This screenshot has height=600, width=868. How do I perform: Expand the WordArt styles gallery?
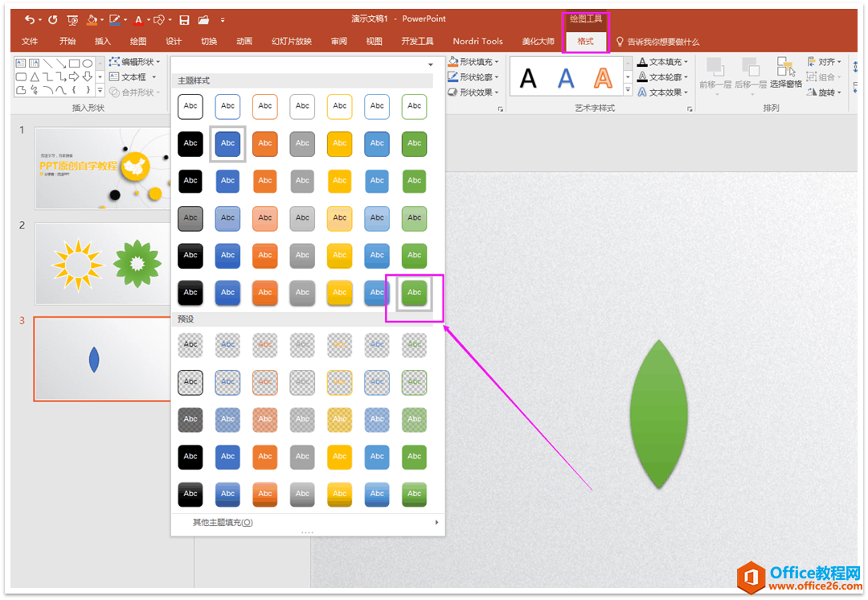point(628,90)
